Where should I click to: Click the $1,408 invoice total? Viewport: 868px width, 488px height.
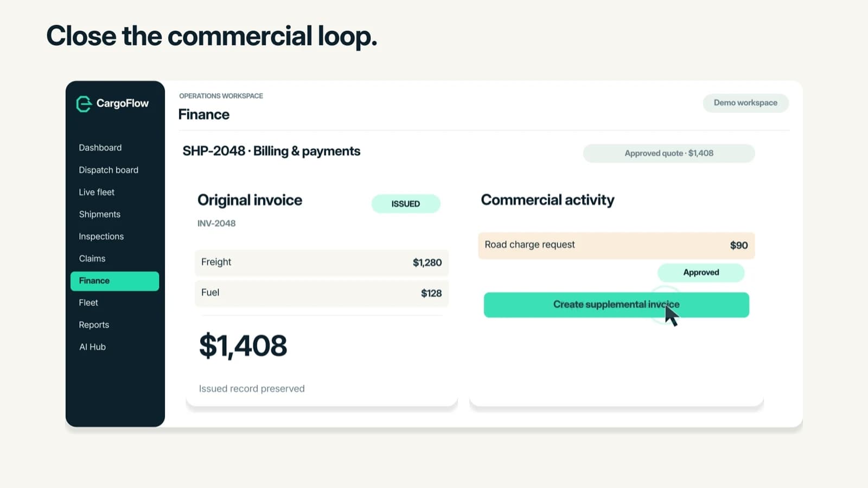(x=243, y=345)
